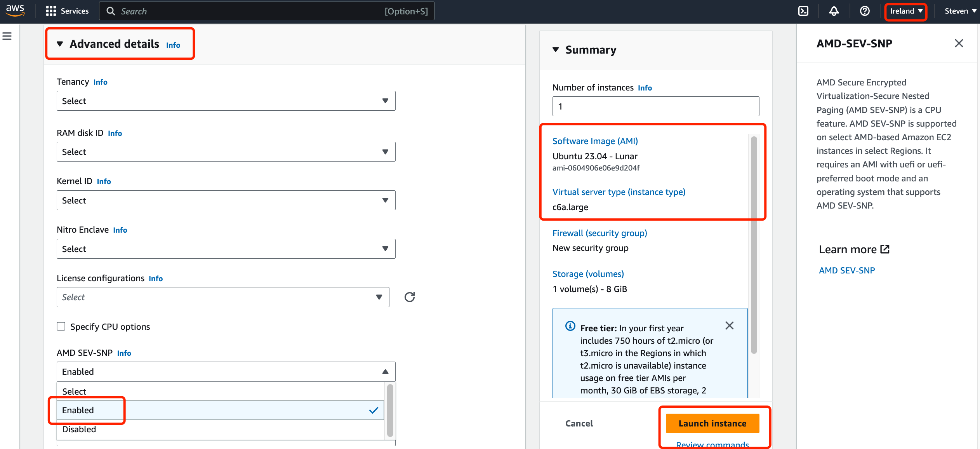Screen dimensions: 980x449
Task: Open the help question mark menu
Action: [x=864, y=11]
